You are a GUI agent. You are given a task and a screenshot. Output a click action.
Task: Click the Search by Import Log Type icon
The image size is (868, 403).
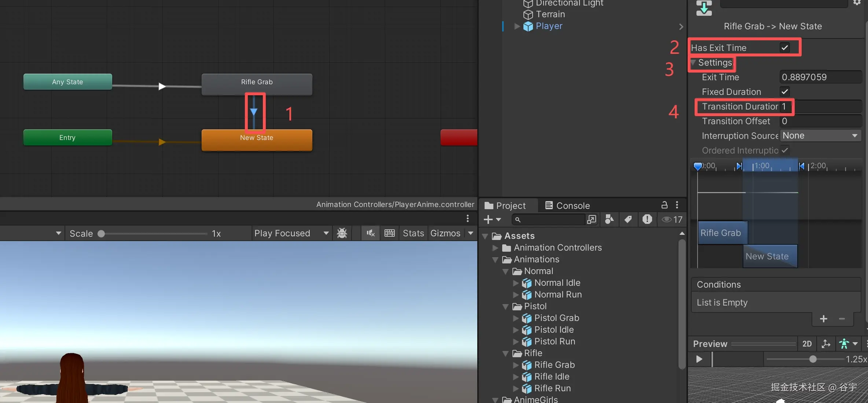647,219
